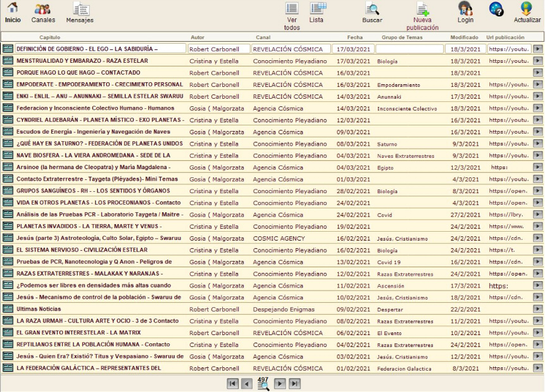Open the help globe icon
The image size is (545, 392).
point(496,9)
